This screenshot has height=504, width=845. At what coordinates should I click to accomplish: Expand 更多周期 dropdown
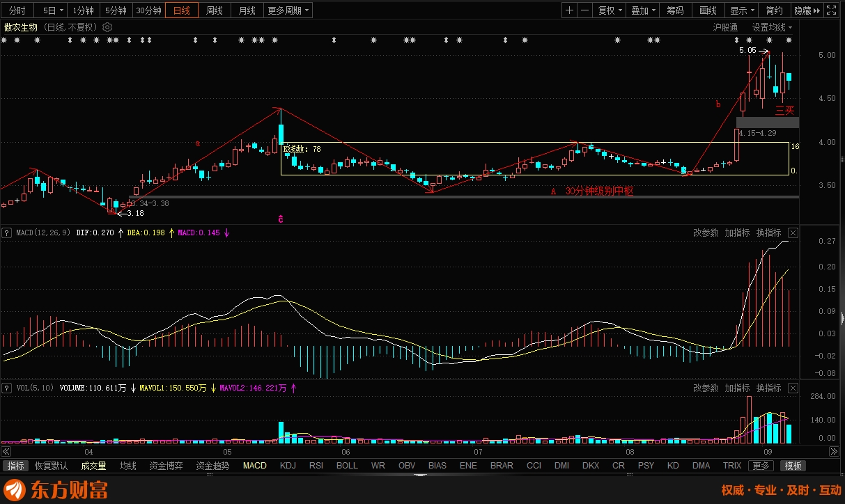pyautogui.click(x=288, y=10)
